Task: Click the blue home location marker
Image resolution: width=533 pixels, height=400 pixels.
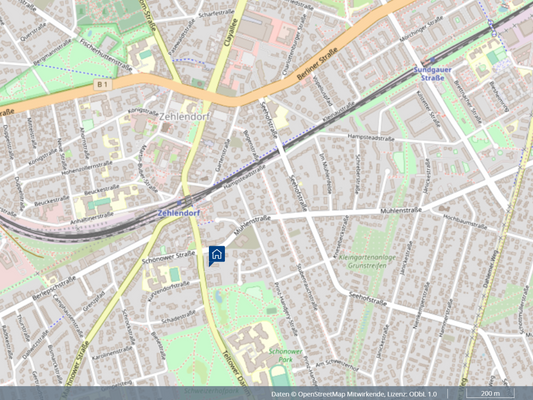Action: [x=217, y=255]
